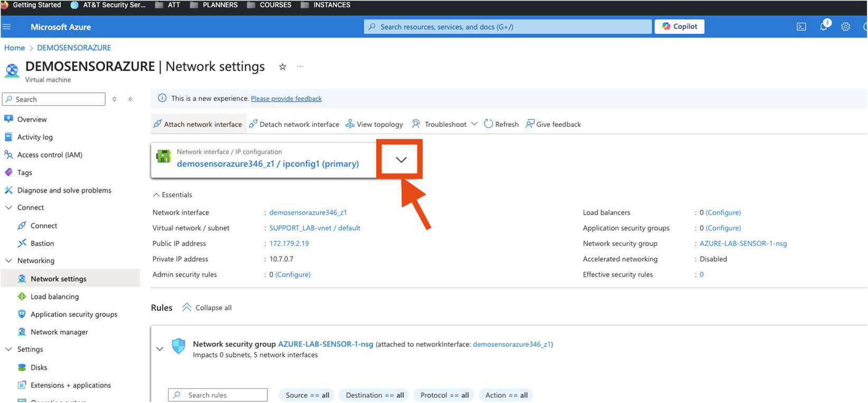Open the Action == all filter
Image resolution: width=868 pixels, height=403 pixels.
[506, 395]
